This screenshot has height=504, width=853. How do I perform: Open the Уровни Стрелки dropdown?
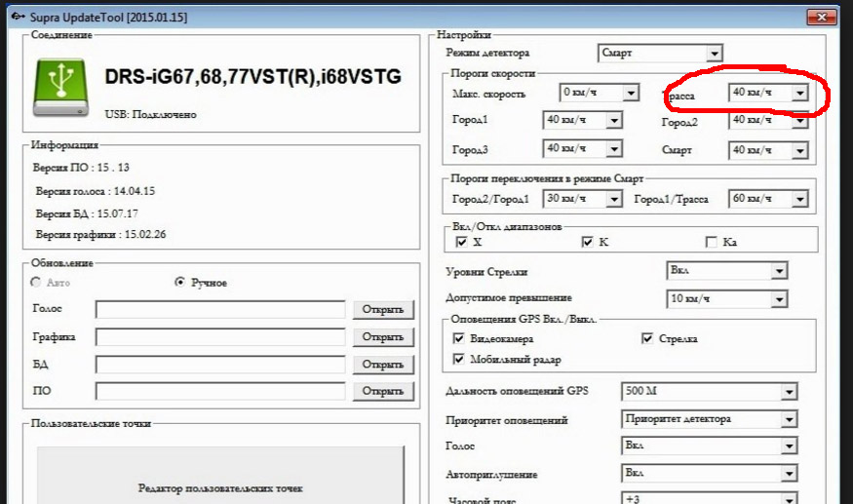click(727, 270)
